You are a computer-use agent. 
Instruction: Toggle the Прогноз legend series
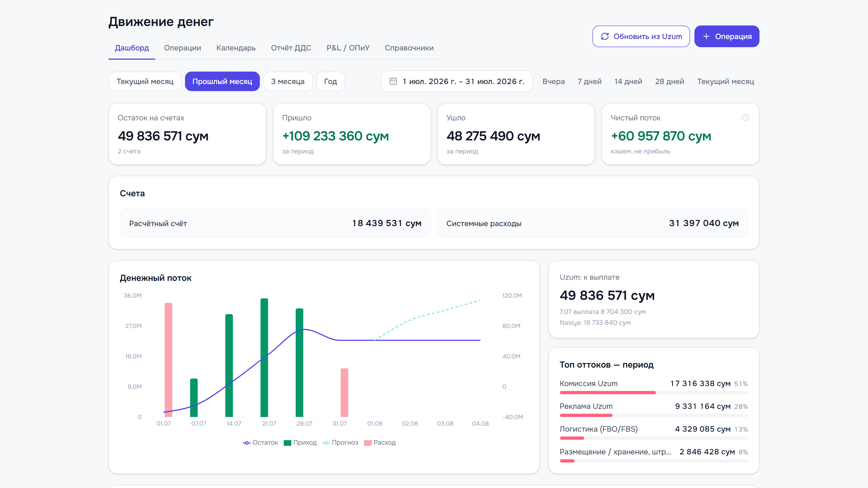click(x=340, y=442)
